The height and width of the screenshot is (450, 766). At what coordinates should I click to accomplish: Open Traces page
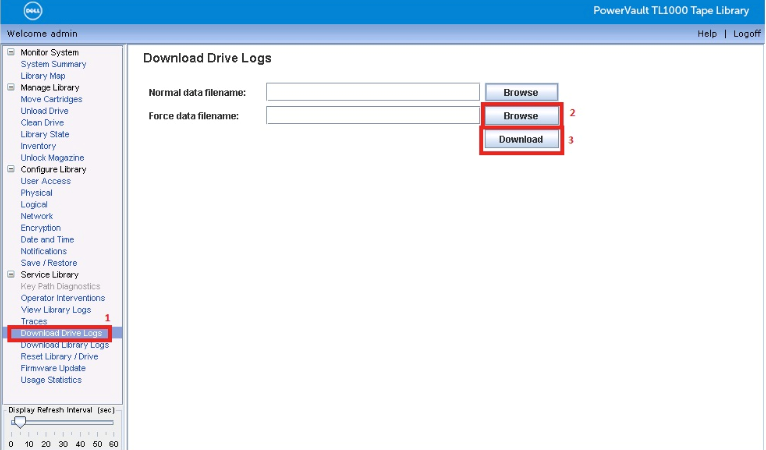coord(34,321)
